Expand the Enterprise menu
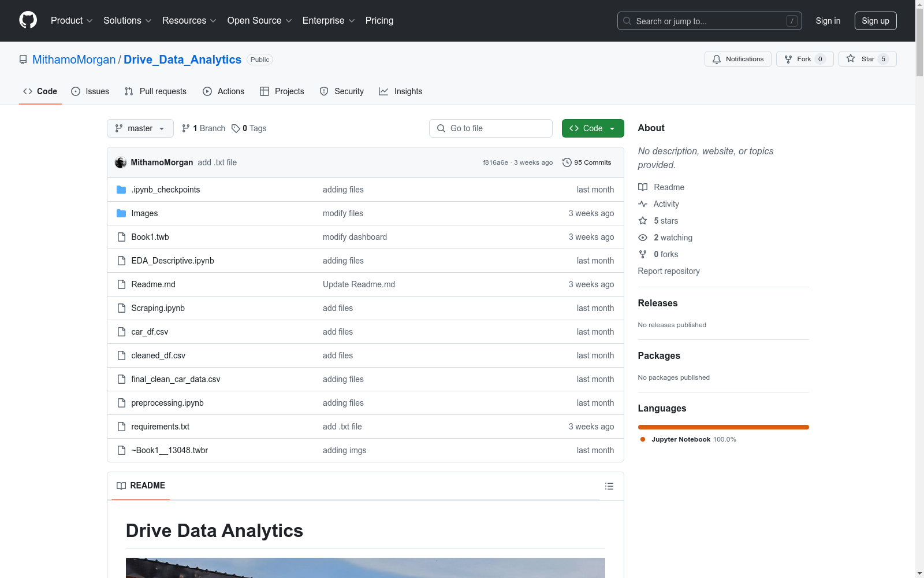Image resolution: width=924 pixels, height=578 pixels. (x=329, y=21)
